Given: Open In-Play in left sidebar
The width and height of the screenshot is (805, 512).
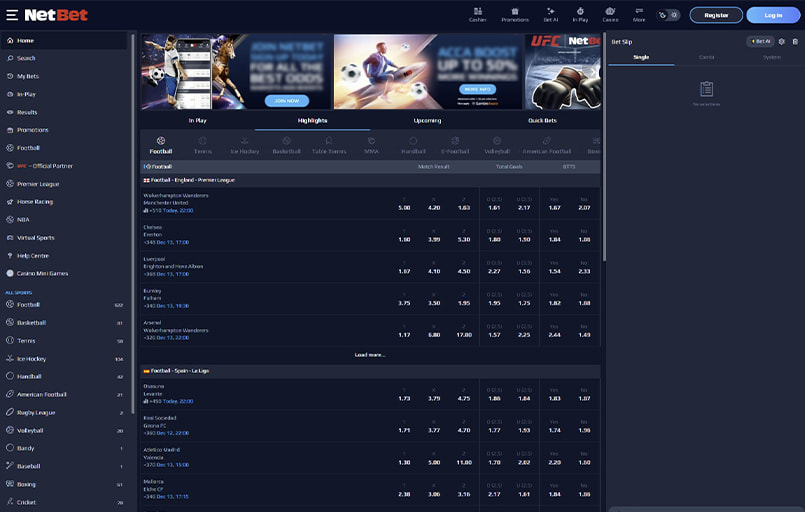Looking at the screenshot, I should [x=64, y=94].
